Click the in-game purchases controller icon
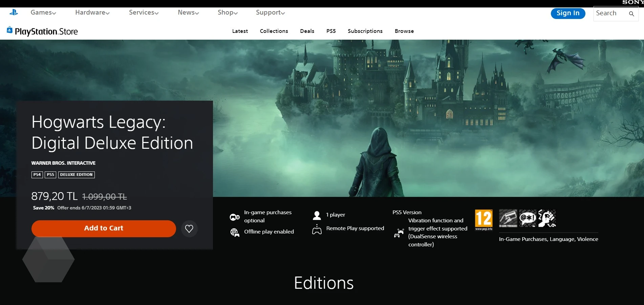 pos(235,217)
